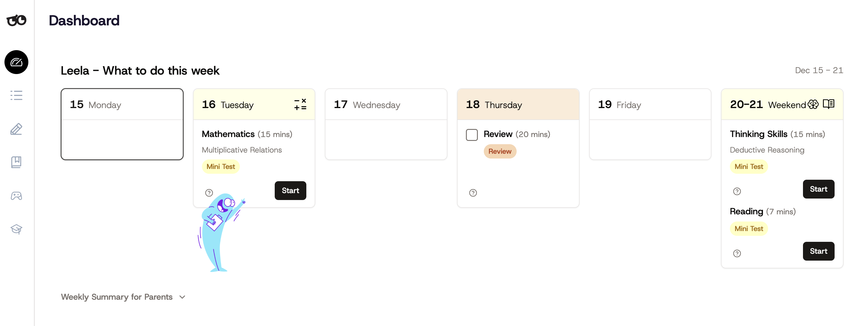
Task: Click the glasses logo at top left
Action: coord(16,20)
